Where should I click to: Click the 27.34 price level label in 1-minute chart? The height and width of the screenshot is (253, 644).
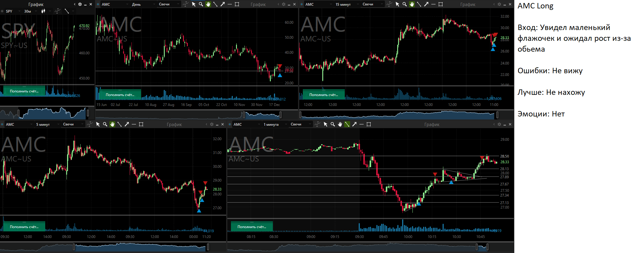click(x=505, y=195)
